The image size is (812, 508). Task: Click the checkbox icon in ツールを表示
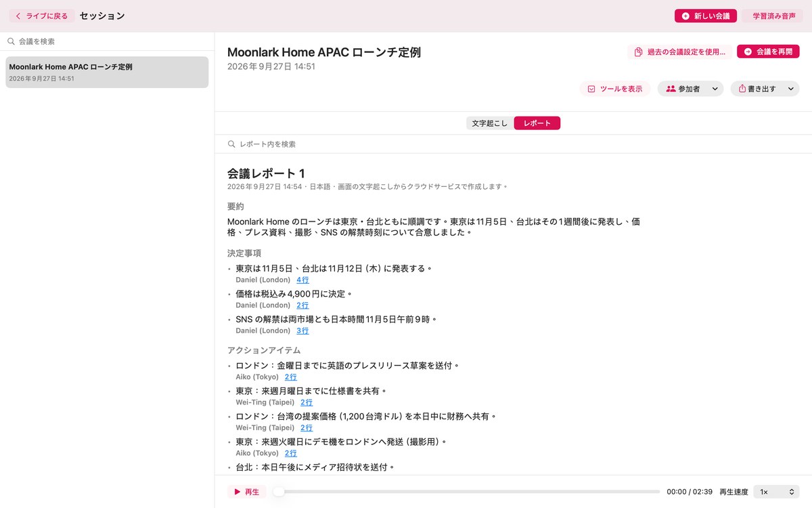point(591,89)
